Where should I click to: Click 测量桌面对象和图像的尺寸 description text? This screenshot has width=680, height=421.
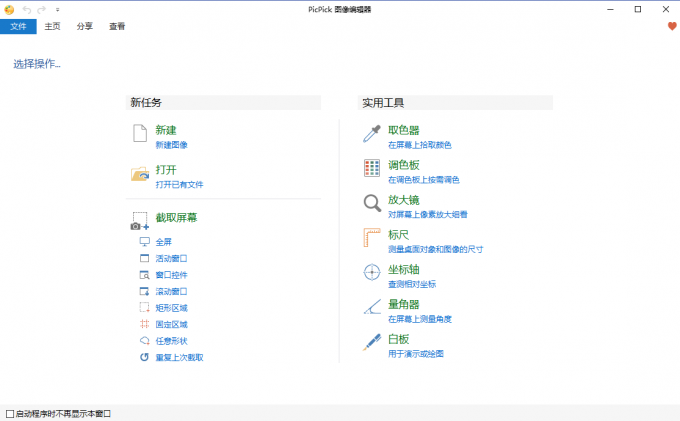click(x=436, y=249)
